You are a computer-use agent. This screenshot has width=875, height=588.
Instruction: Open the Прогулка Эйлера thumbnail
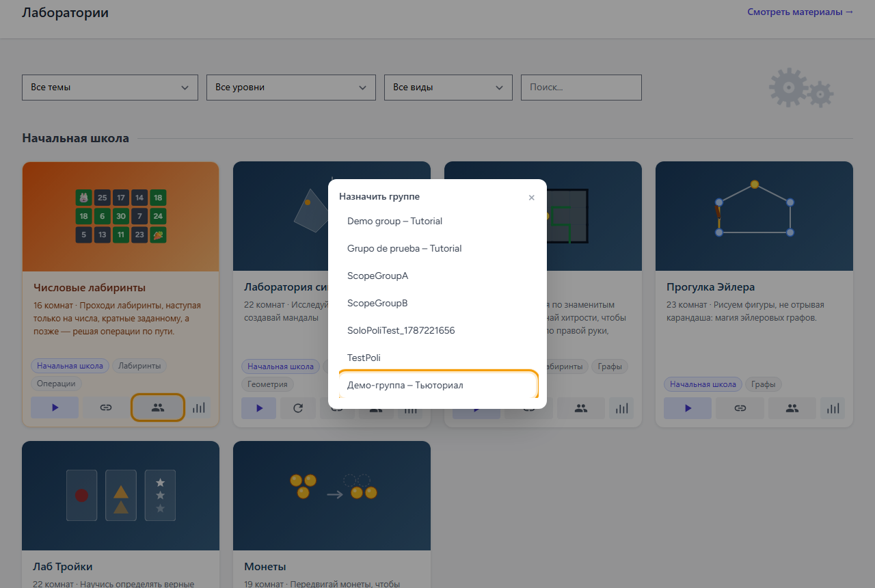[x=754, y=216]
